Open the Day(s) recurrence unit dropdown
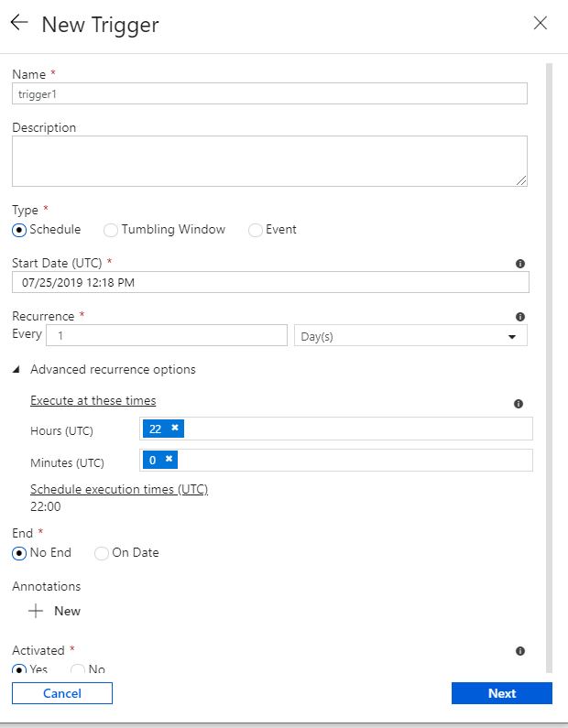The height and width of the screenshot is (728, 568). point(410,336)
